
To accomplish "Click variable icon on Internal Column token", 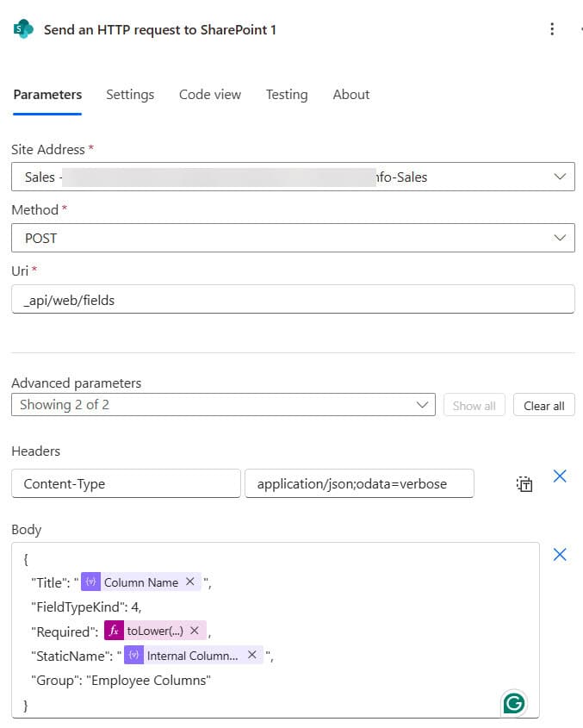I will (133, 655).
